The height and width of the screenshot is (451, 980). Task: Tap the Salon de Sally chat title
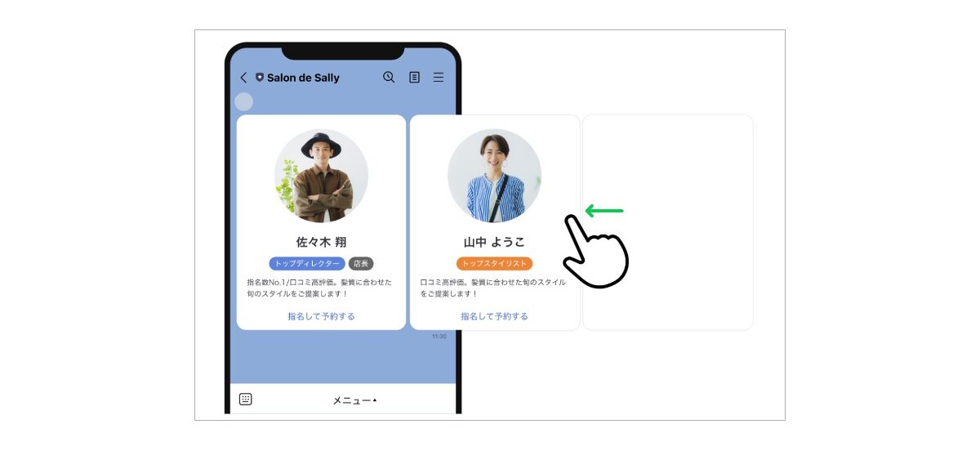(x=303, y=78)
